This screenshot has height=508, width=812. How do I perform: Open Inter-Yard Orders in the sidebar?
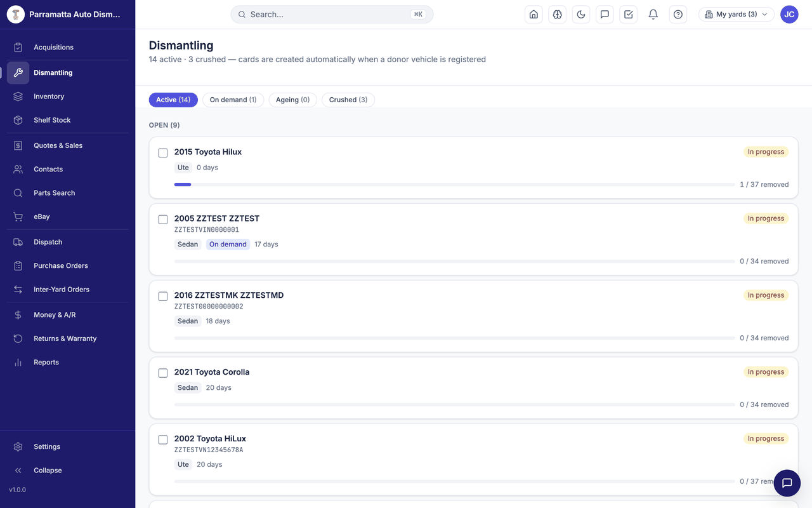pyautogui.click(x=67, y=290)
